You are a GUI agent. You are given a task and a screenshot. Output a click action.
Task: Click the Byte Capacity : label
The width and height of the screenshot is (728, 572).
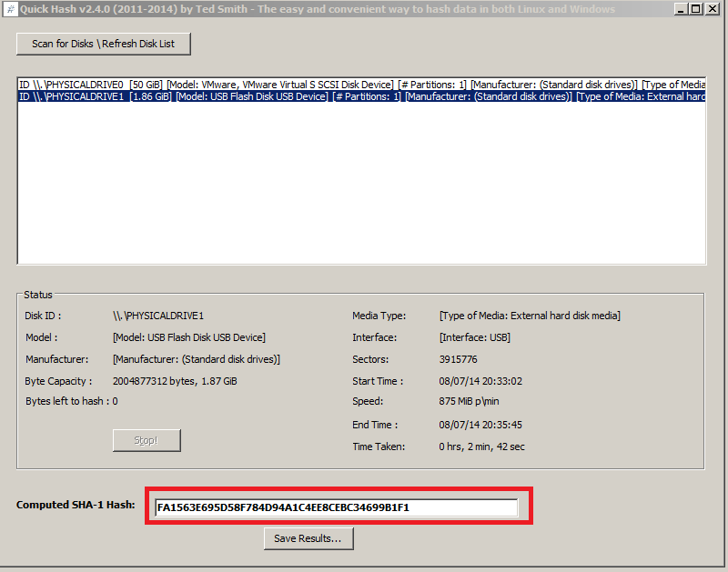(58, 381)
